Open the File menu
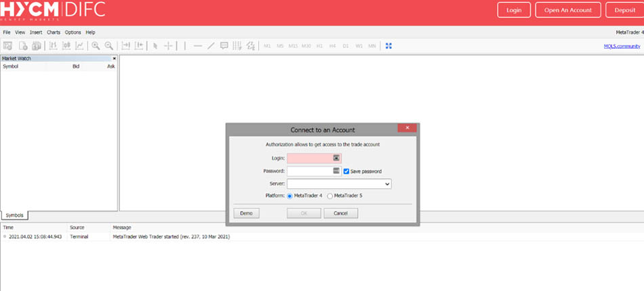The width and height of the screenshot is (644, 291). click(x=7, y=32)
